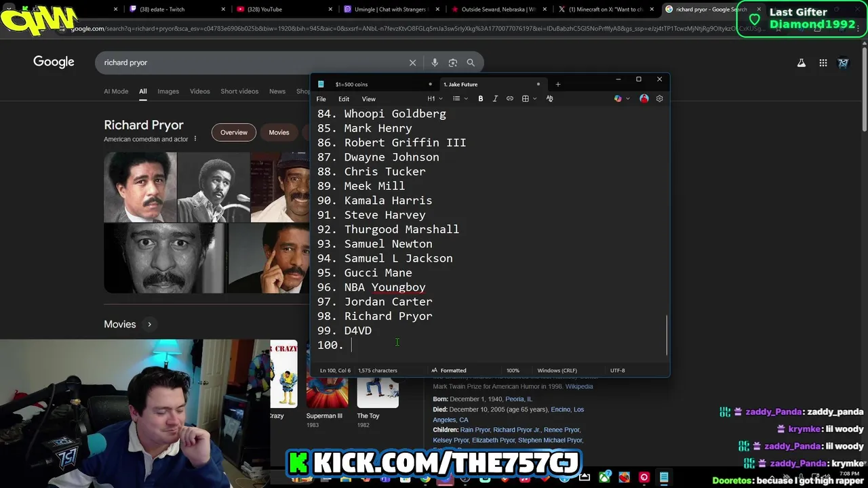Open the Stephen Michael Pryor link

(550, 440)
